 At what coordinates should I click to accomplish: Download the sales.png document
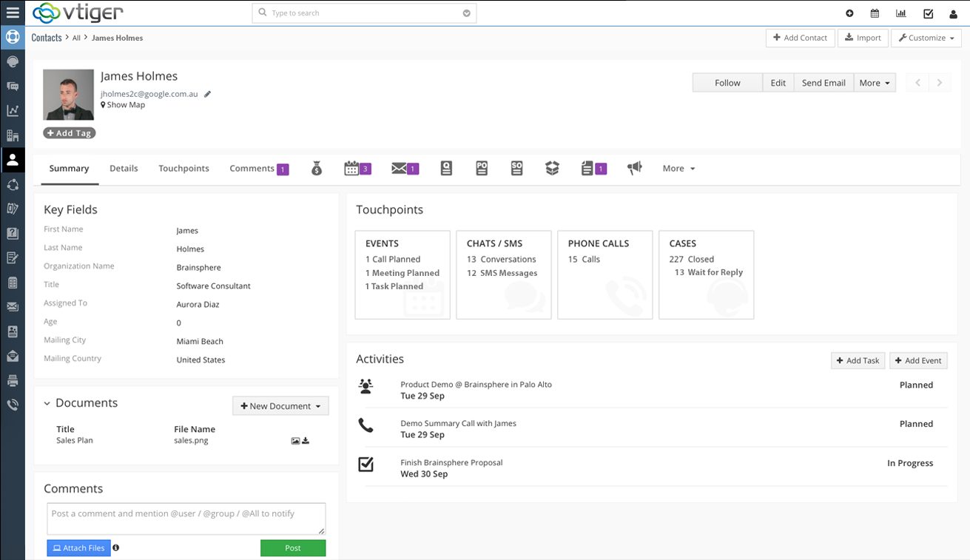pos(306,441)
